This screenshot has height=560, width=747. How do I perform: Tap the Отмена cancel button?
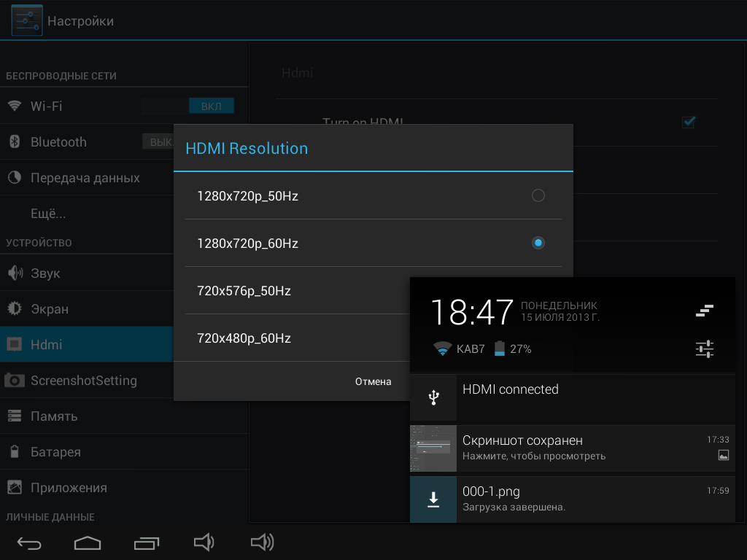[x=373, y=381]
